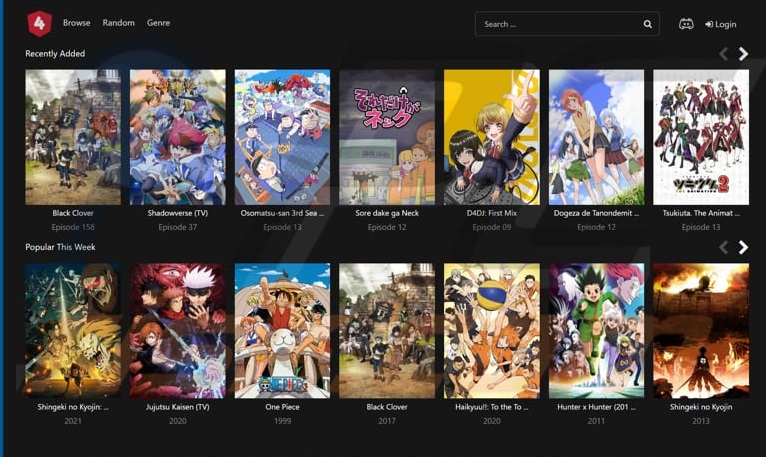Show next Recently Added items arrow
The width and height of the screenshot is (766, 457).
click(x=743, y=54)
